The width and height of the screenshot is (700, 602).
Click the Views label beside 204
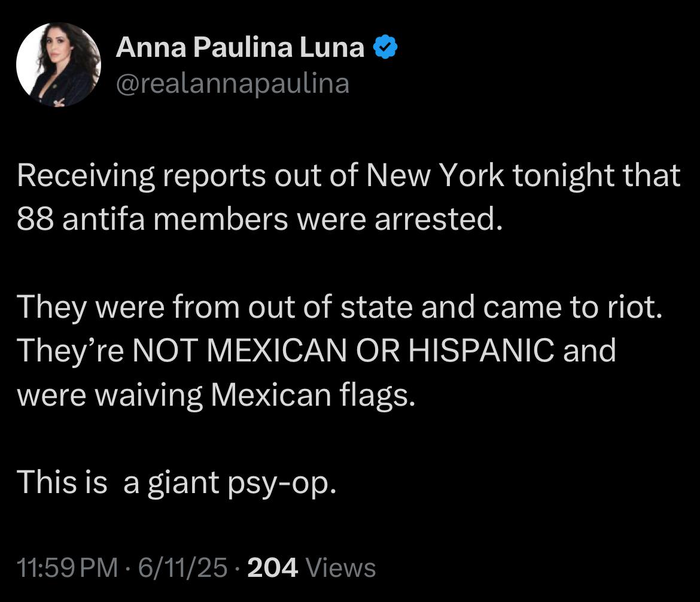click(x=340, y=568)
